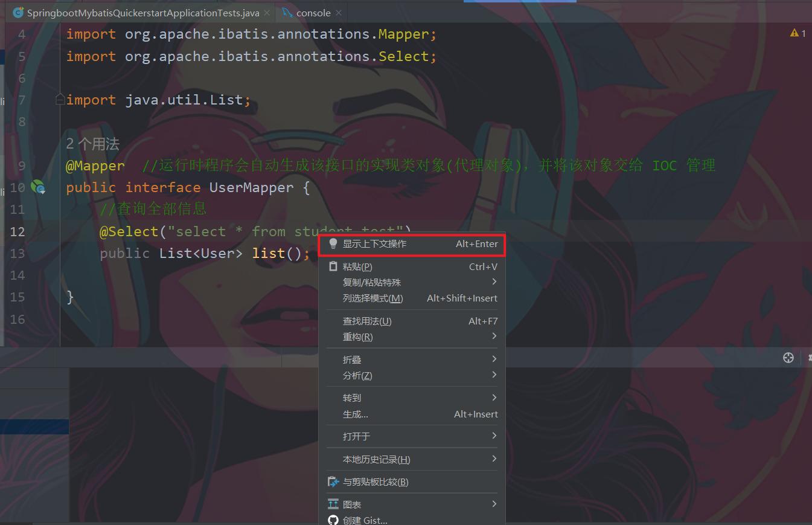812x525 pixels.
Task: Click the list() method name on line 13
Action: (x=269, y=253)
